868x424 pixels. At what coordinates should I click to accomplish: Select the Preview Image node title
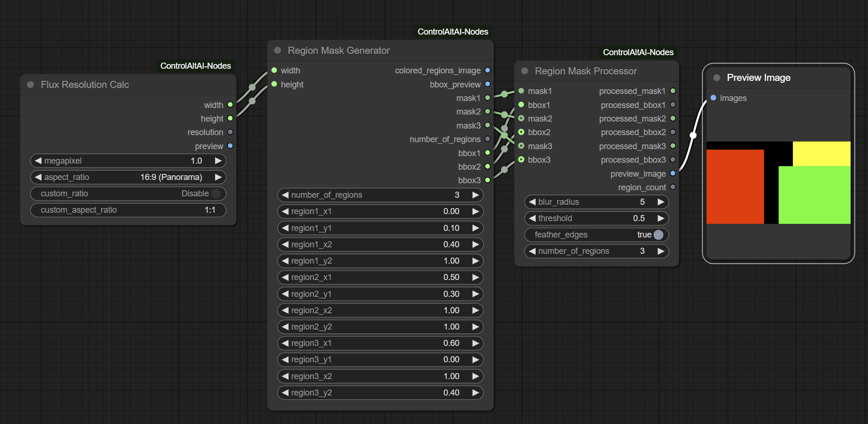coord(759,78)
